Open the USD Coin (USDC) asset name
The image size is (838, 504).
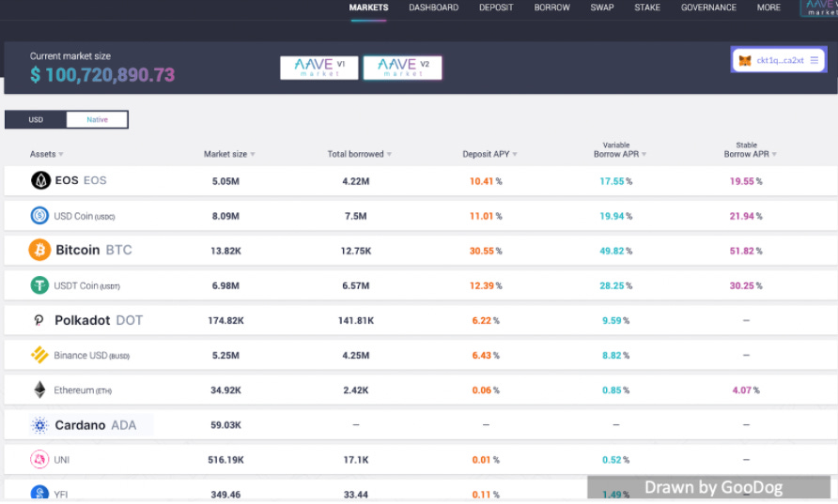click(x=85, y=216)
